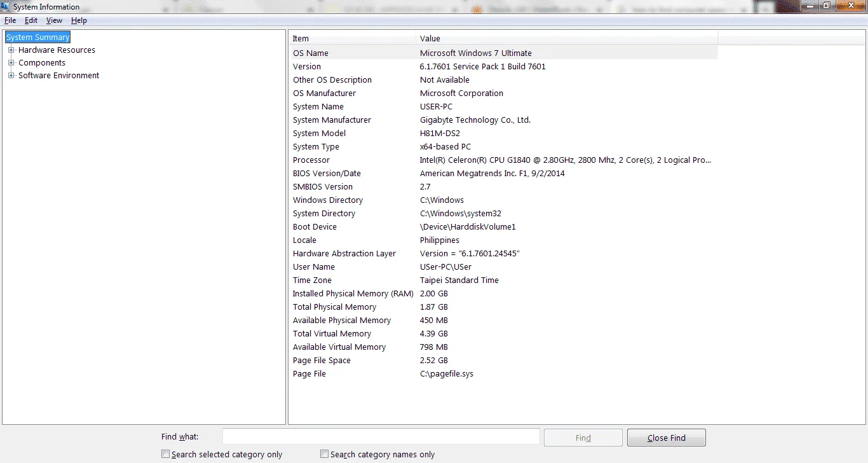Click the \Device\HarddiskVolume1 value
The image size is (868, 463).
coord(468,227)
